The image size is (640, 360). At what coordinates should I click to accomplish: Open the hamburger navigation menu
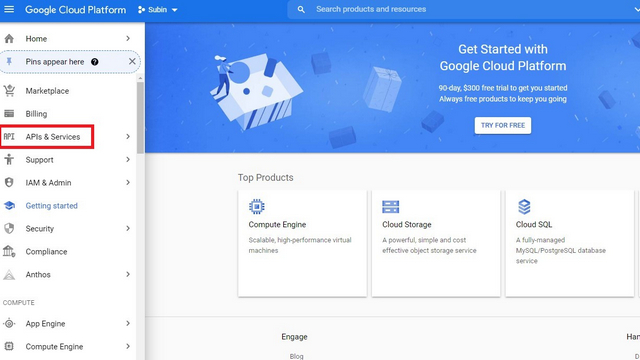(9, 9)
